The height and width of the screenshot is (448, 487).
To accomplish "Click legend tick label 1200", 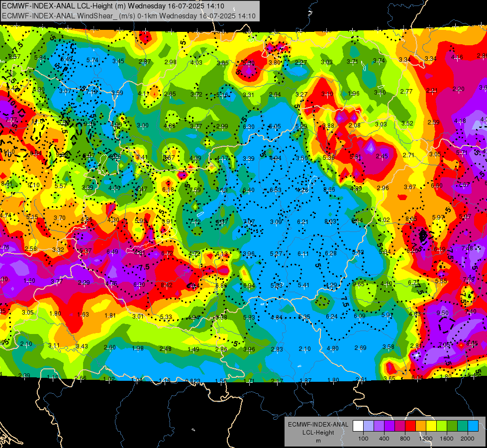I will pos(425,439).
